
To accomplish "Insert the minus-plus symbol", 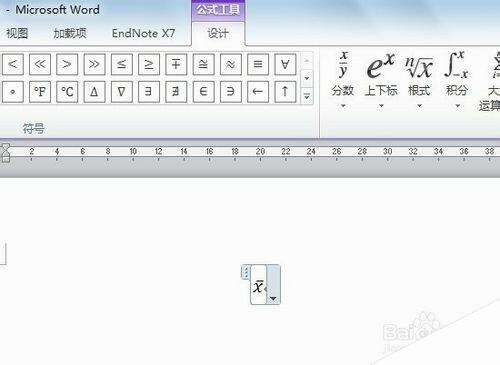I will click(176, 64).
